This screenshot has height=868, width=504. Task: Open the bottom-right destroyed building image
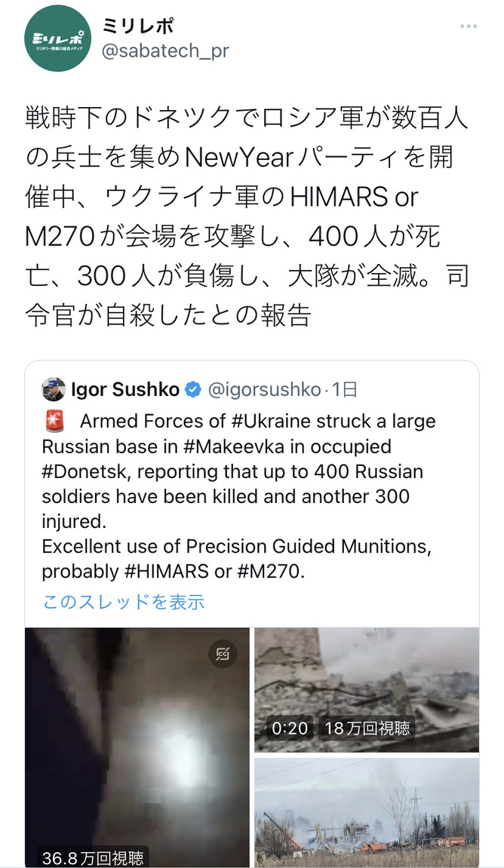tap(366, 813)
